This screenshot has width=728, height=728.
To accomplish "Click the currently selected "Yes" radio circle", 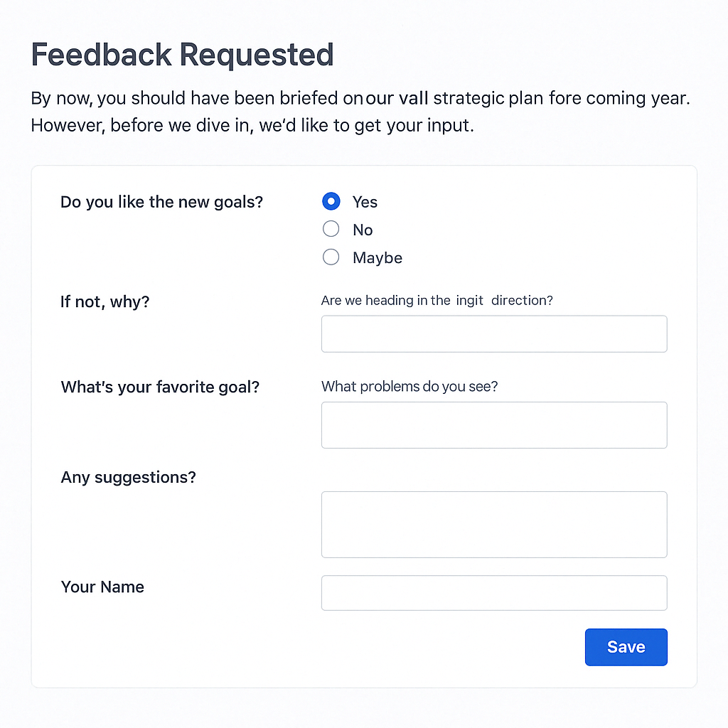I will coord(331,201).
